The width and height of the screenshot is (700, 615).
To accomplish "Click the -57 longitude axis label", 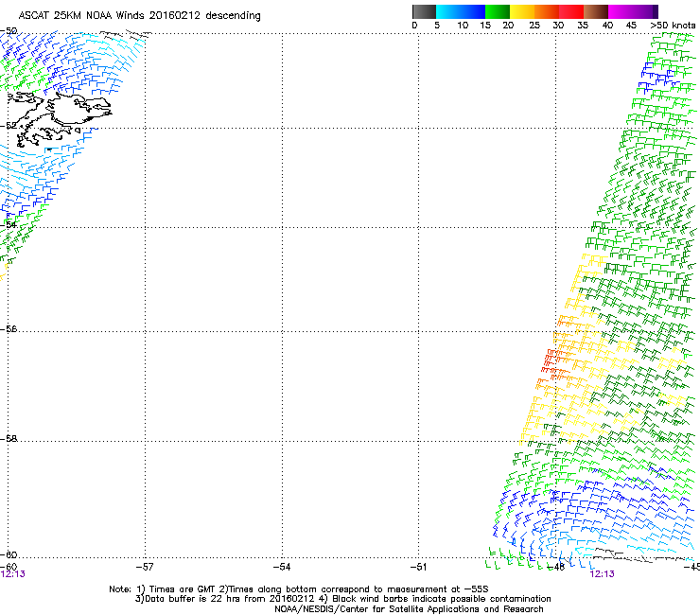I will (145, 567).
